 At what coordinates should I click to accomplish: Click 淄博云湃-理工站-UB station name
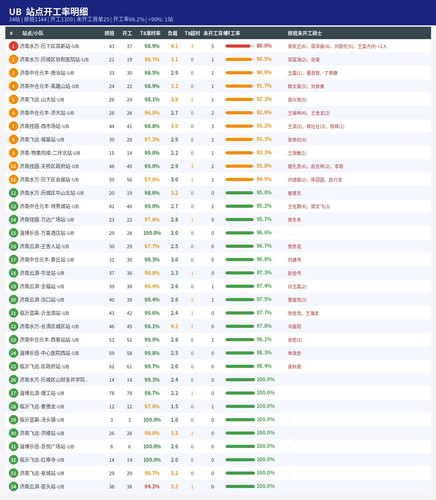[42, 393]
